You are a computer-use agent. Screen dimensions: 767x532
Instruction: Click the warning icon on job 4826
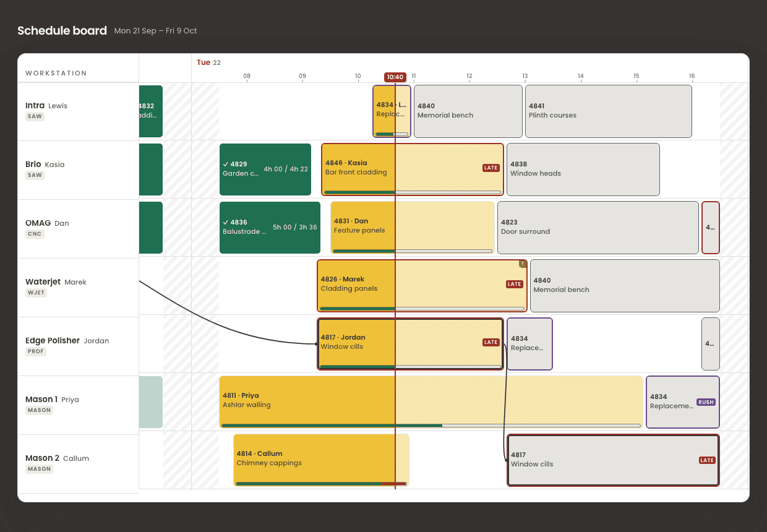click(523, 264)
